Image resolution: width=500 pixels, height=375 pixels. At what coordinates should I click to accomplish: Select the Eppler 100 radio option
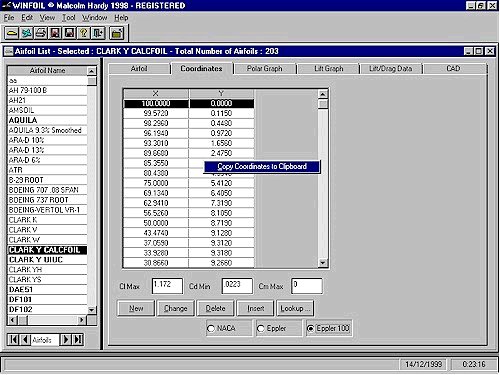(310, 329)
